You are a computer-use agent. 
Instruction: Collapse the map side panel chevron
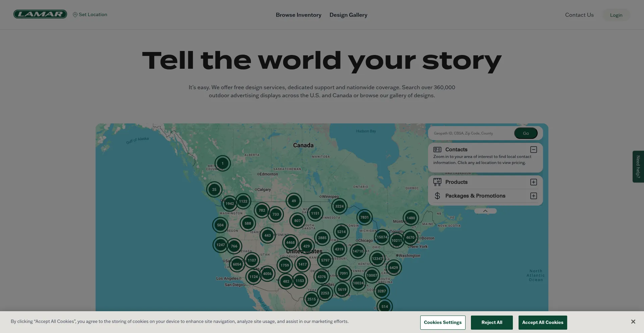(x=485, y=211)
